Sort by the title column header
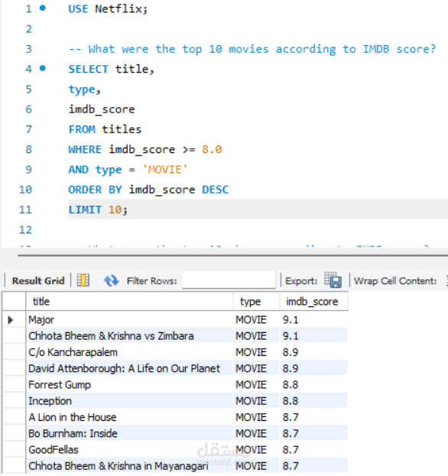Image resolution: width=448 pixels, height=476 pixels. pyautogui.click(x=129, y=302)
